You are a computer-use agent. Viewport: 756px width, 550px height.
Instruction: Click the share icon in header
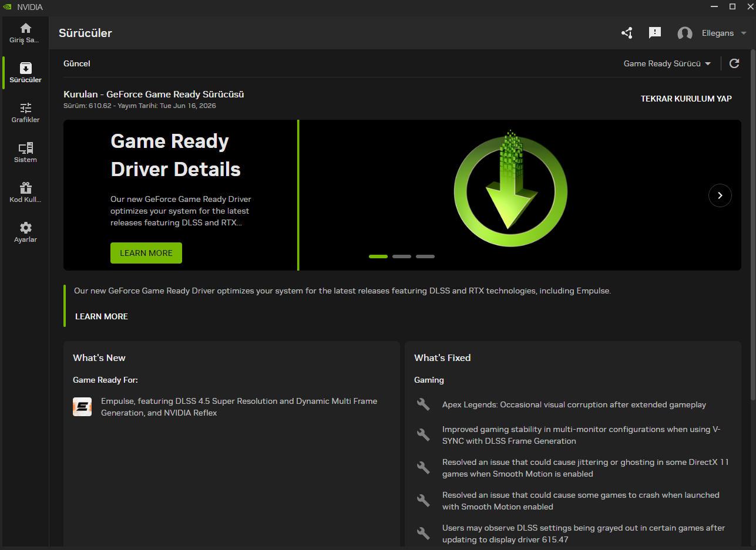tap(627, 33)
